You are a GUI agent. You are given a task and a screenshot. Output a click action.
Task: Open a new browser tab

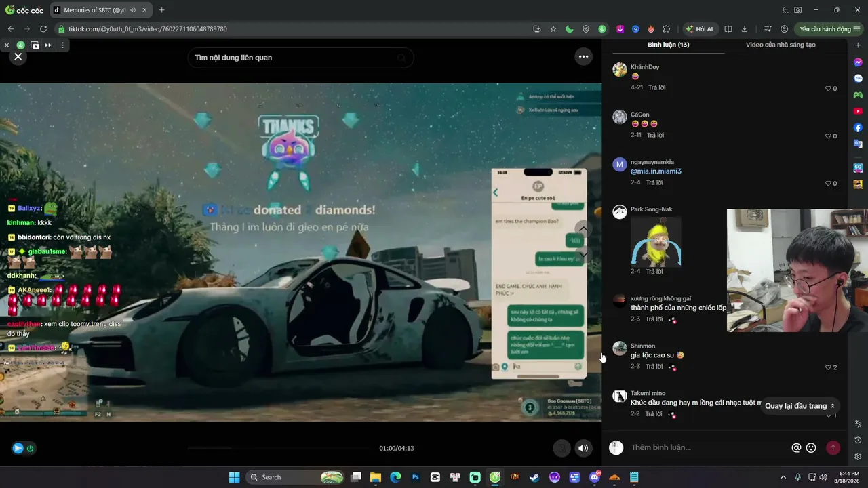(x=161, y=10)
